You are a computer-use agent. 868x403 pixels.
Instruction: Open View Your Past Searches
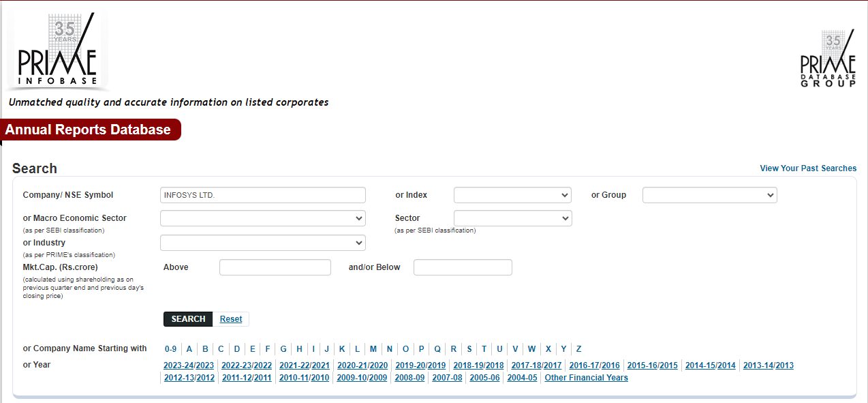[808, 168]
